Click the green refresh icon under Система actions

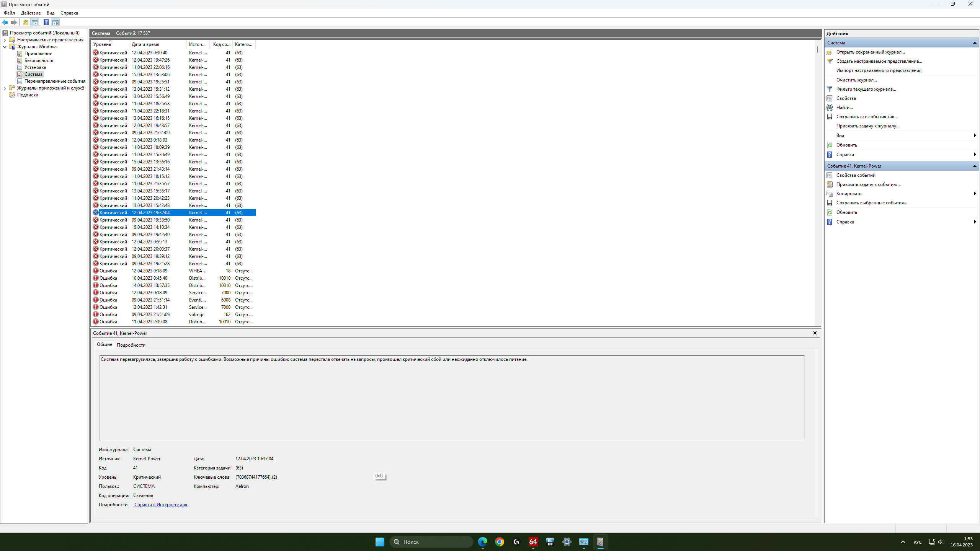(830, 145)
